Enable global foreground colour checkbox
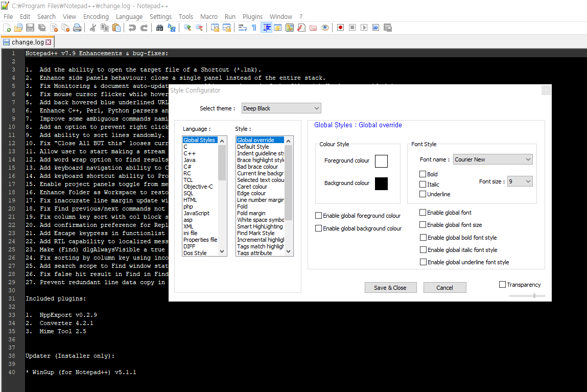 tap(319, 216)
